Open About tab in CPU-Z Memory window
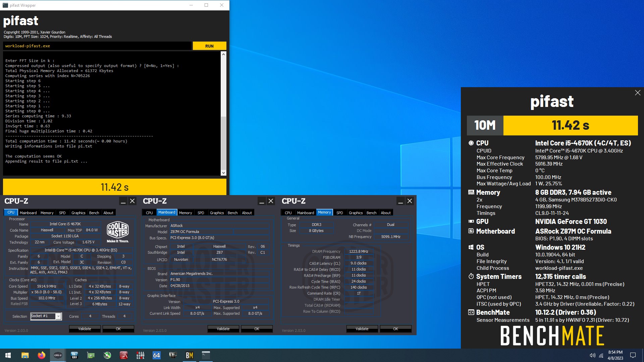 click(x=386, y=213)
